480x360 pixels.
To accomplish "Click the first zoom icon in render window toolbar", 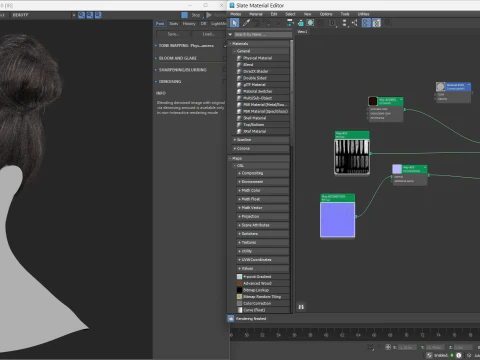I will (x=81, y=15).
